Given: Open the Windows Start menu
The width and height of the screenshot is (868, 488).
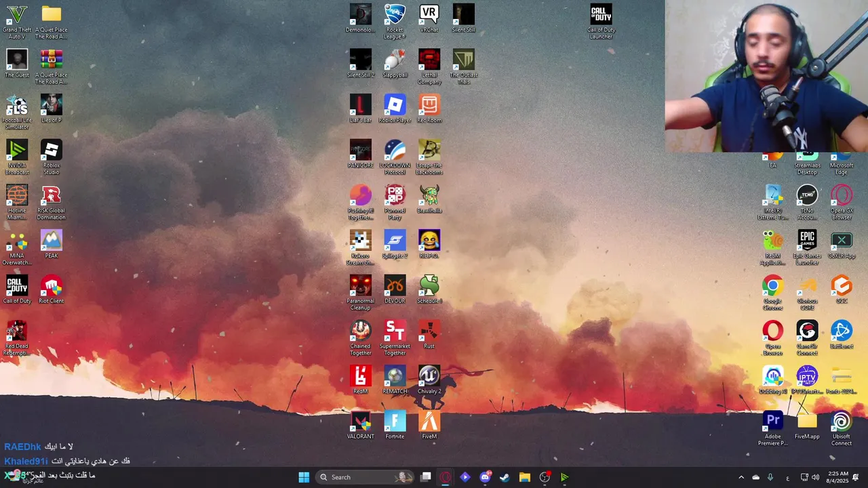Looking at the screenshot, I should tap(304, 477).
